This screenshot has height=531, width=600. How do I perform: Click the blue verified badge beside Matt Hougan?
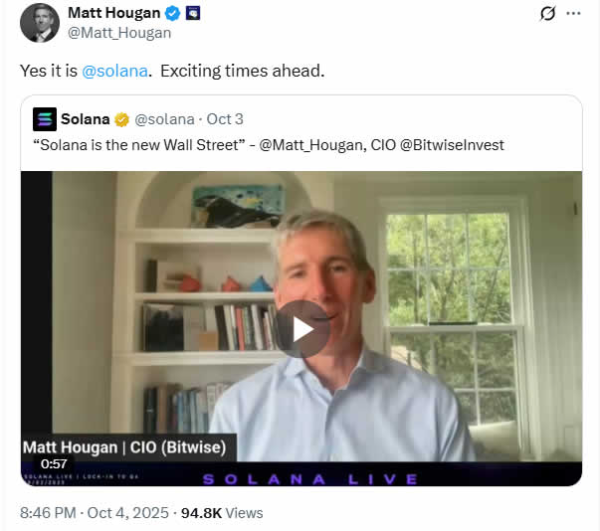pos(173,13)
